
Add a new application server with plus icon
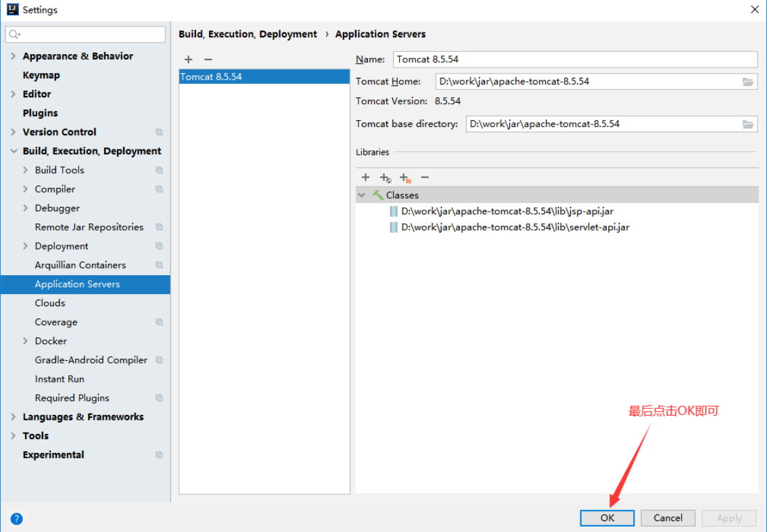188,59
